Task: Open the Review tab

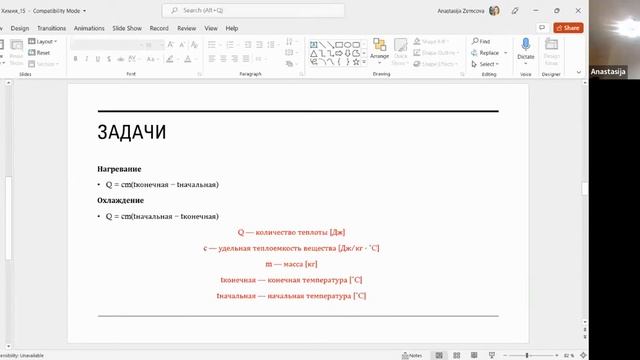Action: pyautogui.click(x=187, y=28)
